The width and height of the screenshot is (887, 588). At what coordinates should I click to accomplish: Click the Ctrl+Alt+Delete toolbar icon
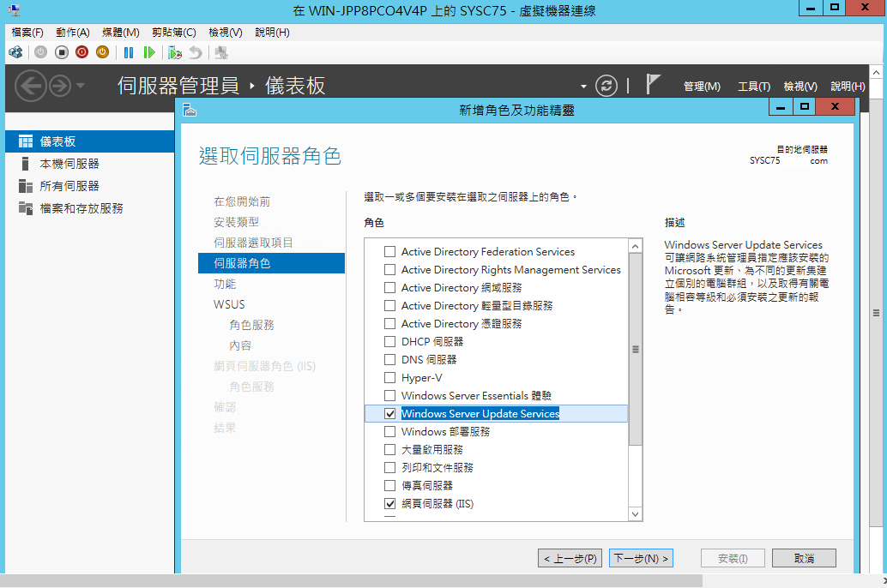(15, 52)
